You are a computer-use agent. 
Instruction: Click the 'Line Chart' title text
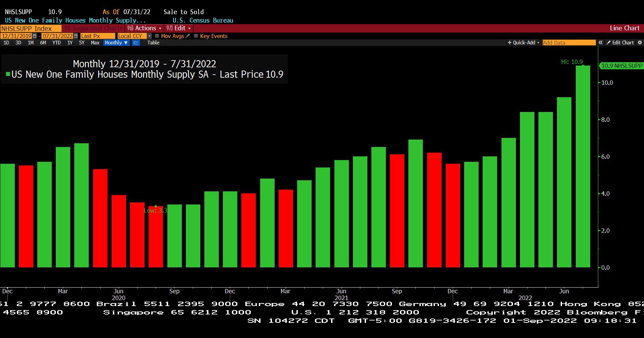coord(625,28)
